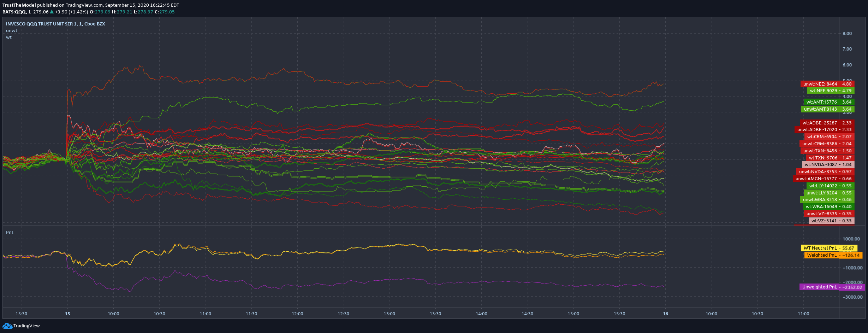Click the 12:00 time axis label
This screenshot has height=333, width=868.
297,314
